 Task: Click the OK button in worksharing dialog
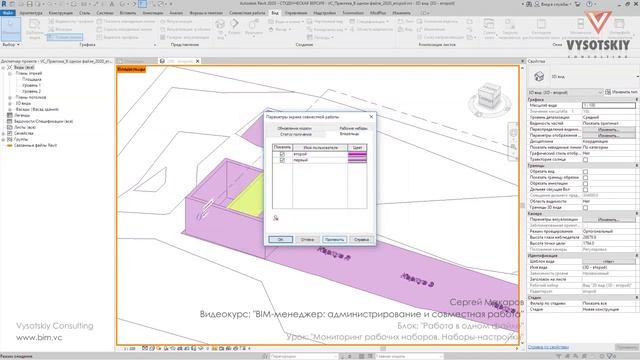coord(280,240)
